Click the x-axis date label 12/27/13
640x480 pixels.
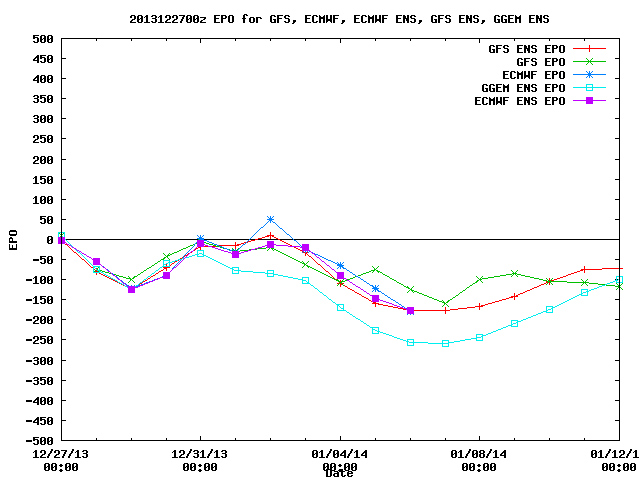coord(60,454)
